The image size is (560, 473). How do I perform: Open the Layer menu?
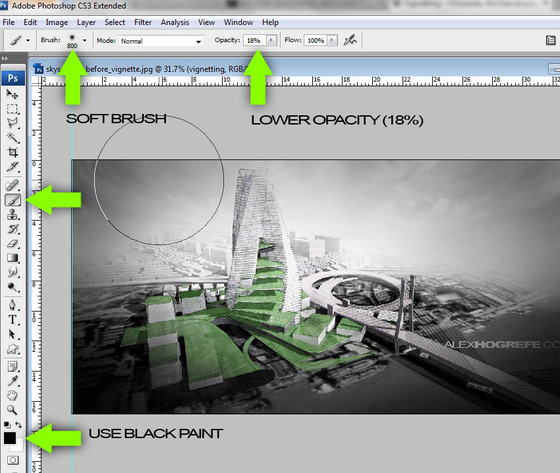click(x=86, y=22)
